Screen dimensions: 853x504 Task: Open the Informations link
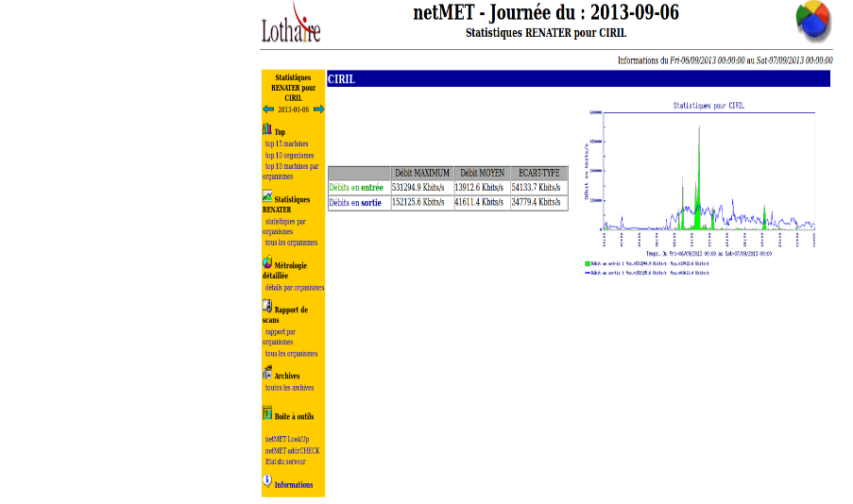(x=294, y=485)
